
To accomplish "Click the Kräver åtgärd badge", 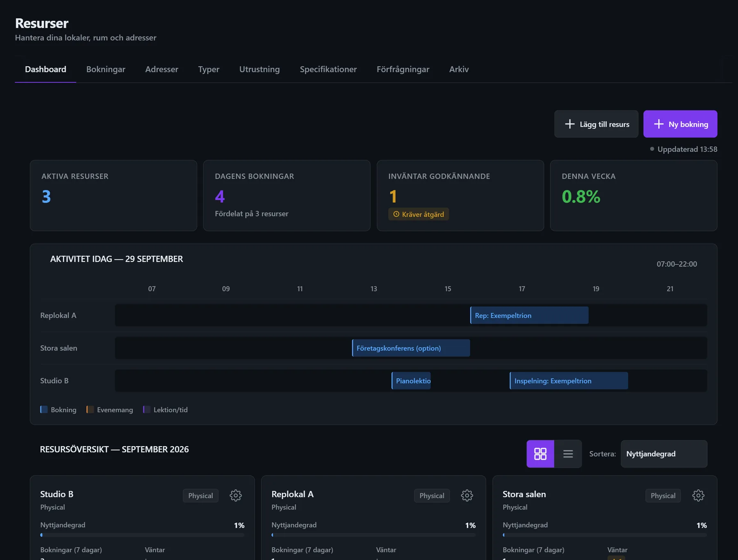I will [x=419, y=214].
